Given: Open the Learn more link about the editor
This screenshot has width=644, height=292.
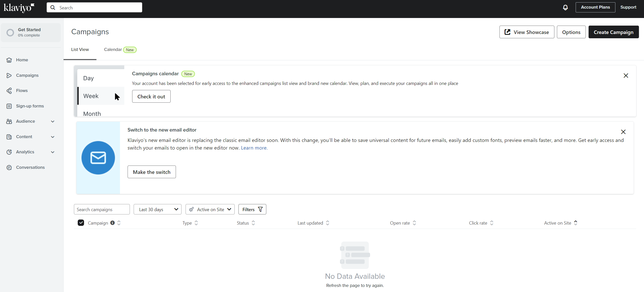Looking at the screenshot, I should tap(254, 148).
